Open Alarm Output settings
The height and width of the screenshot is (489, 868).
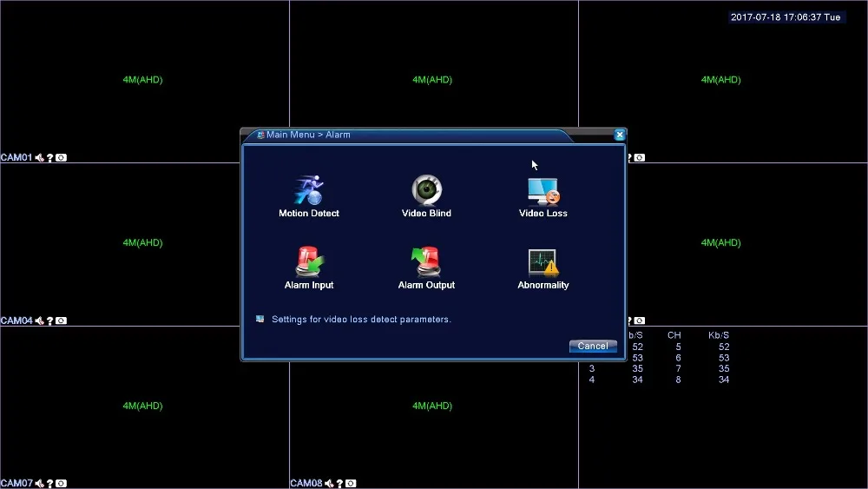coord(426,268)
